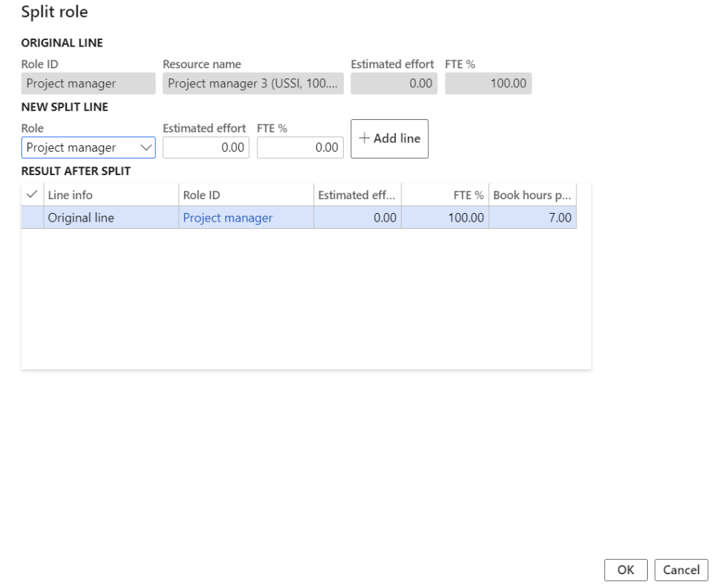Click the Estimated effort grid column header
Screen dimensions: 727x588
[x=357, y=195]
